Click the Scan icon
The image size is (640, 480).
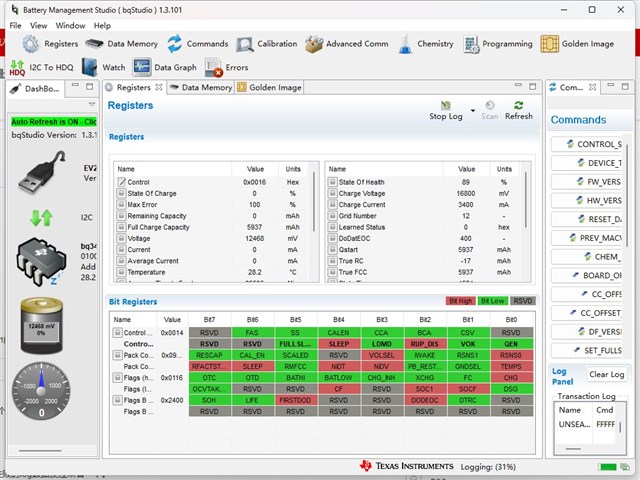pos(490,105)
